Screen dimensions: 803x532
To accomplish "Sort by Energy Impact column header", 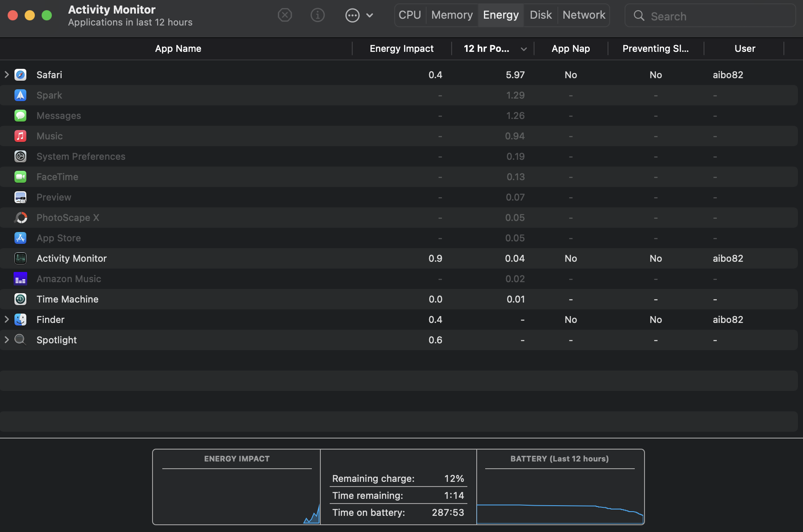I will pyautogui.click(x=401, y=49).
